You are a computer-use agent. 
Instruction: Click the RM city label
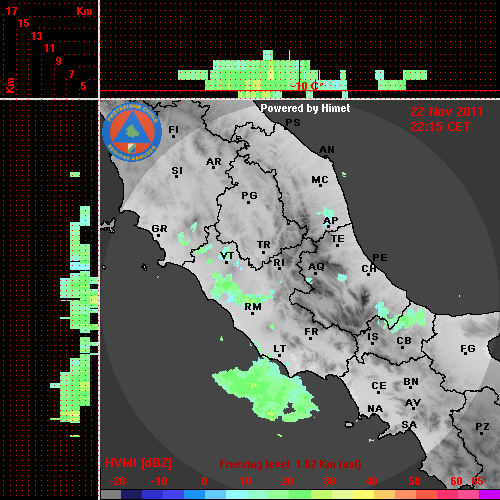253,307
